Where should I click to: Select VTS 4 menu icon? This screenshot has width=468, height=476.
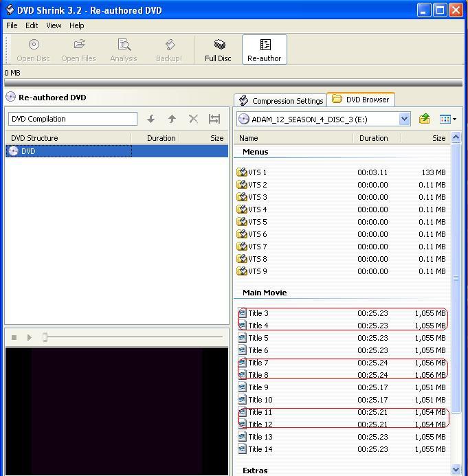coord(242,209)
